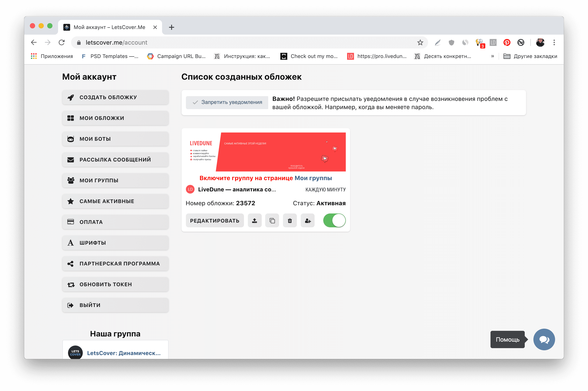Open Рассылка сообщений section
This screenshot has width=588, height=391.
pyautogui.click(x=115, y=160)
